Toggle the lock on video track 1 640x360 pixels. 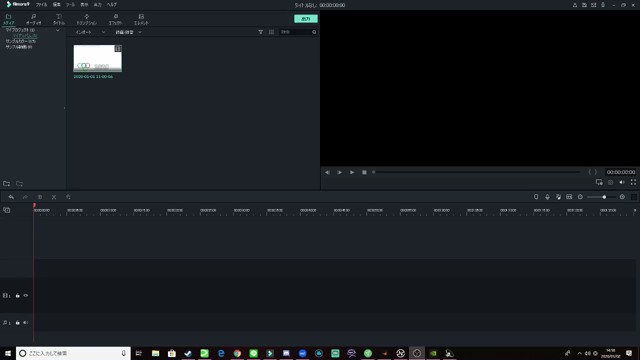(18, 295)
